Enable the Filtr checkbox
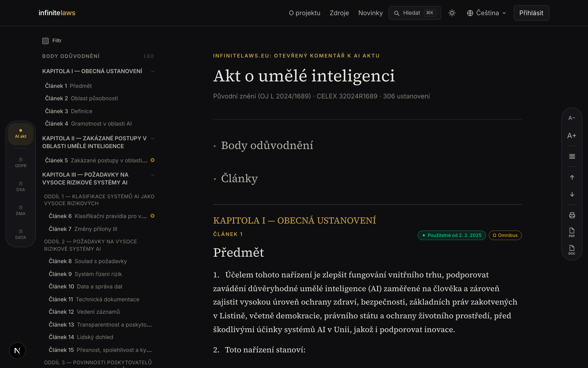The image size is (588, 368). (45, 41)
